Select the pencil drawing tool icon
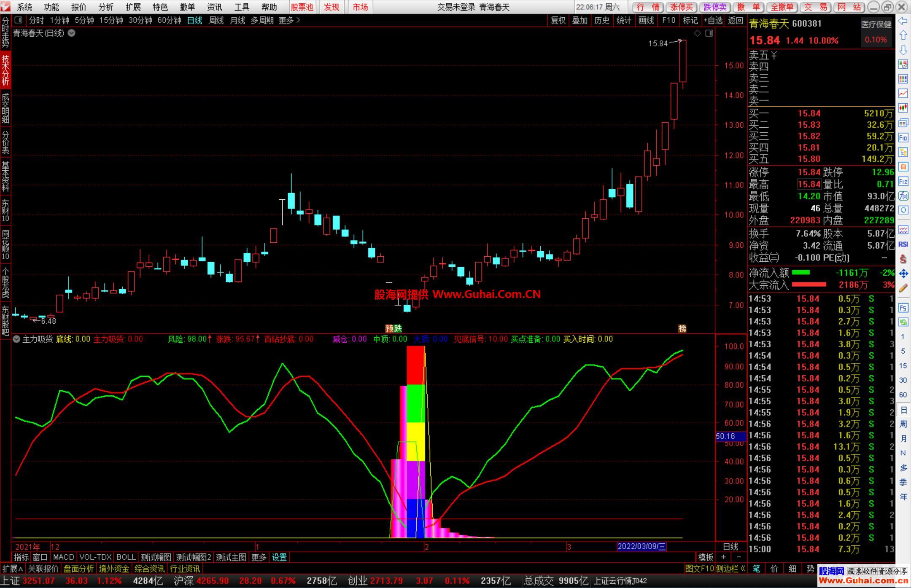 click(x=903, y=288)
